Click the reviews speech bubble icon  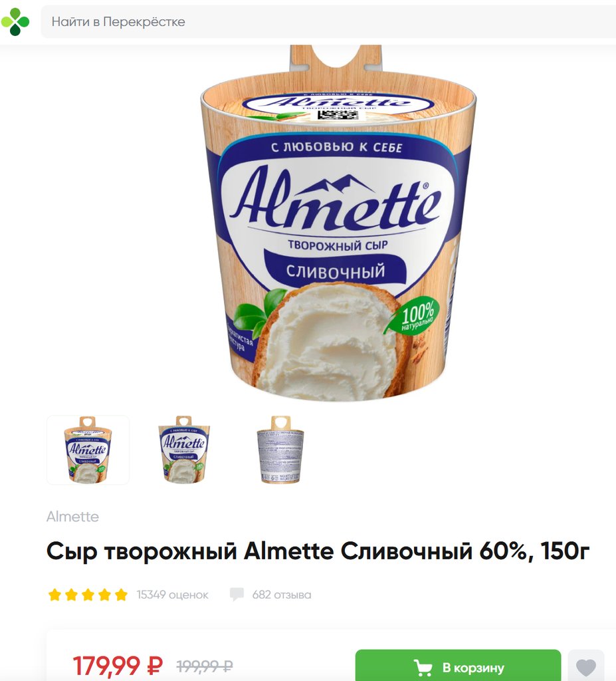pyautogui.click(x=237, y=595)
